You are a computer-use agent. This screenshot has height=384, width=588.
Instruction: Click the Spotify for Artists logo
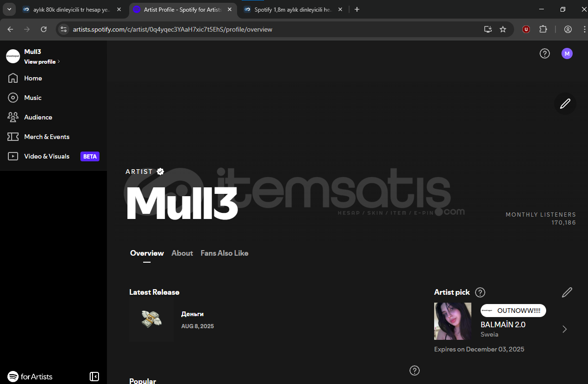pyautogui.click(x=30, y=377)
